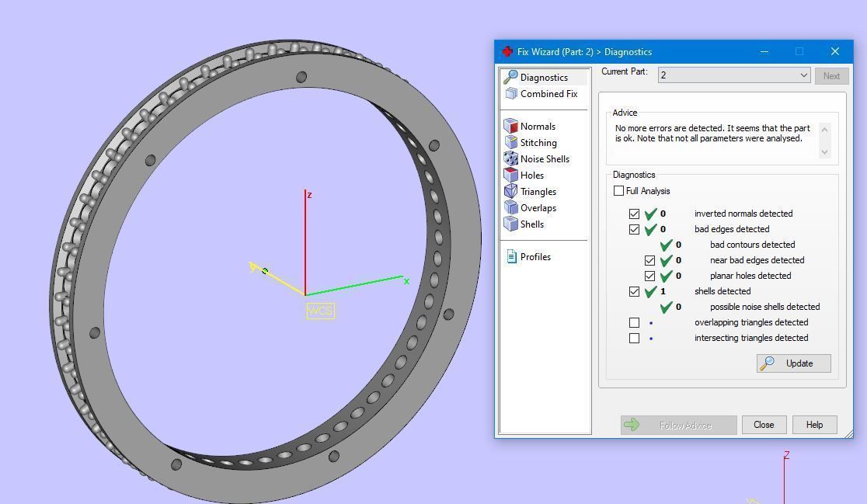This screenshot has height=504, width=867.
Task: Minimize the Fix Wizard window
Action: click(764, 51)
